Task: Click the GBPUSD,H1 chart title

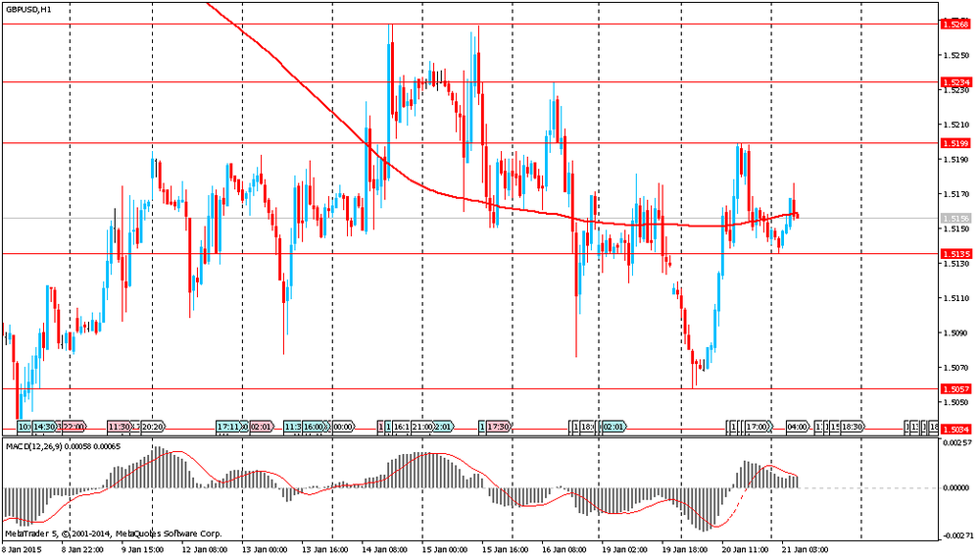Action: [x=30, y=9]
